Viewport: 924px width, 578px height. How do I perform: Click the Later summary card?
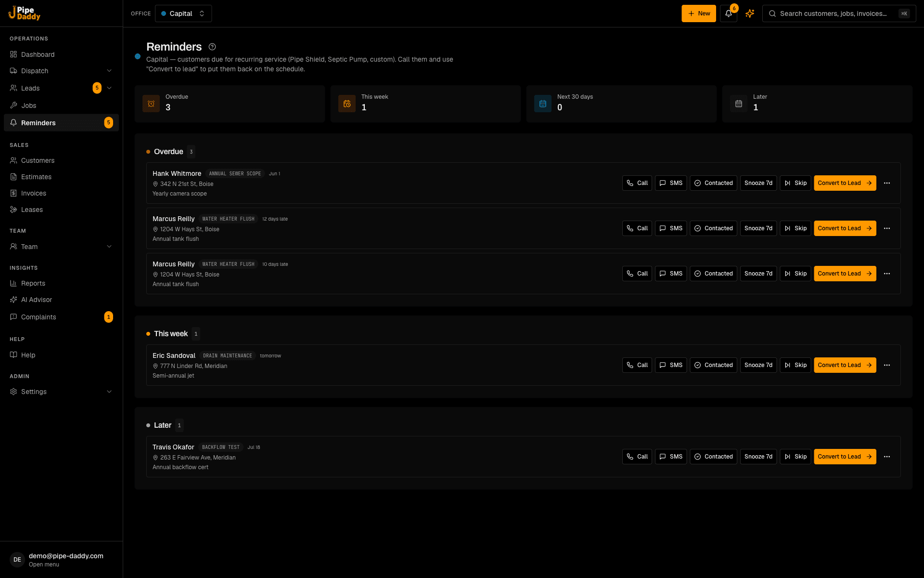point(817,104)
